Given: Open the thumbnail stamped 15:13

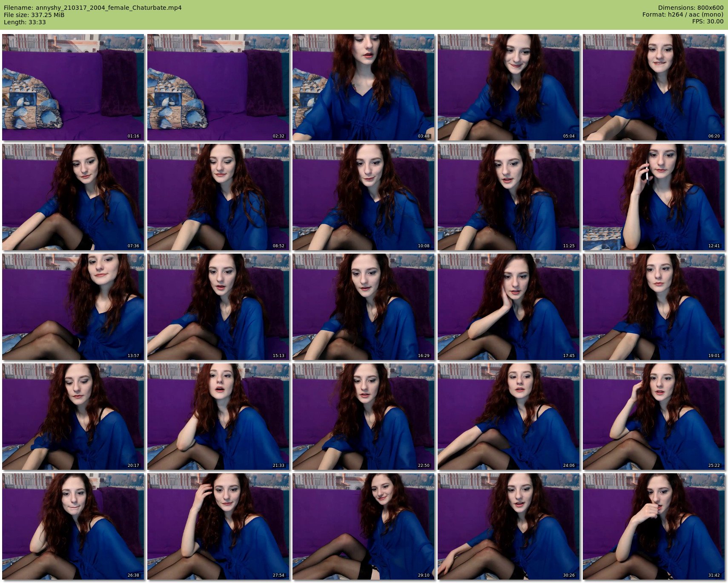Looking at the screenshot, I should [218, 307].
